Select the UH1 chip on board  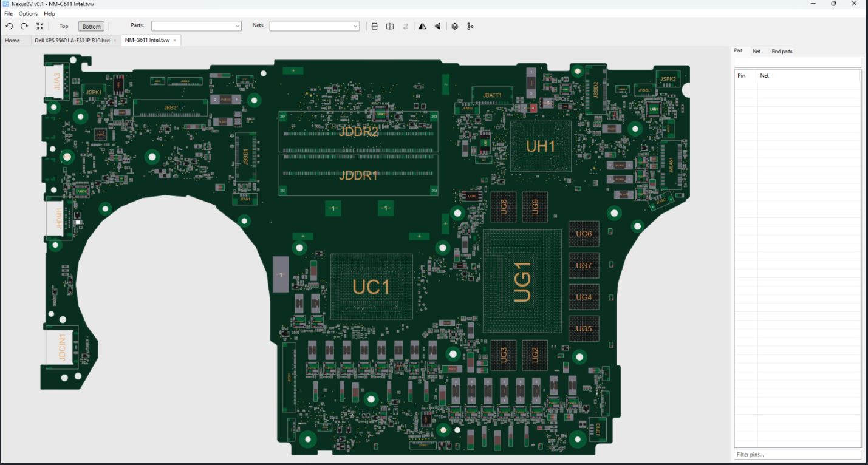pos(541,146)
